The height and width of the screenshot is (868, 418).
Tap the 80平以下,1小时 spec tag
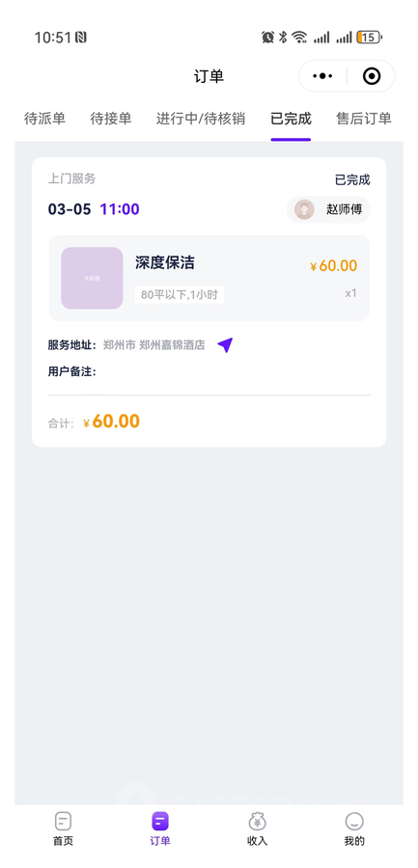click(x=180, y=294)
